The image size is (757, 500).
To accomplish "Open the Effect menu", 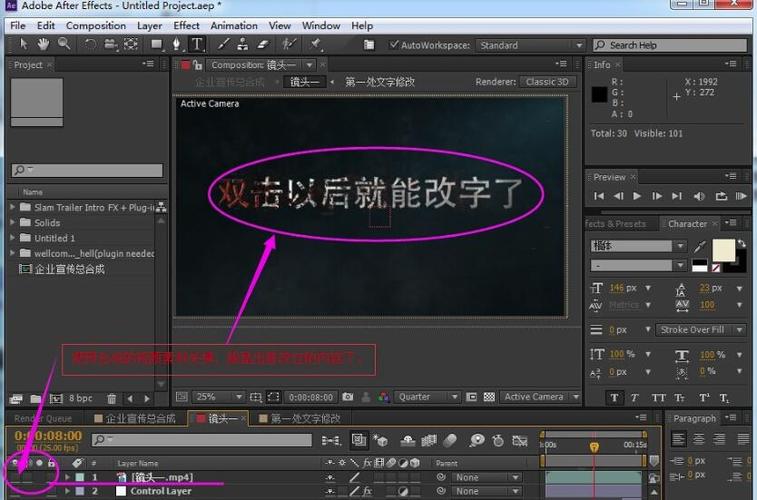I will 186,26.
